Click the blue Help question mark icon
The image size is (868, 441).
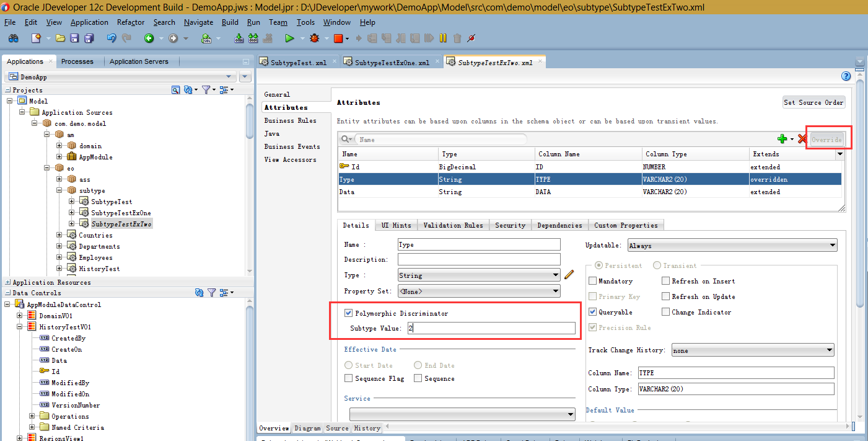pos(846,76)
